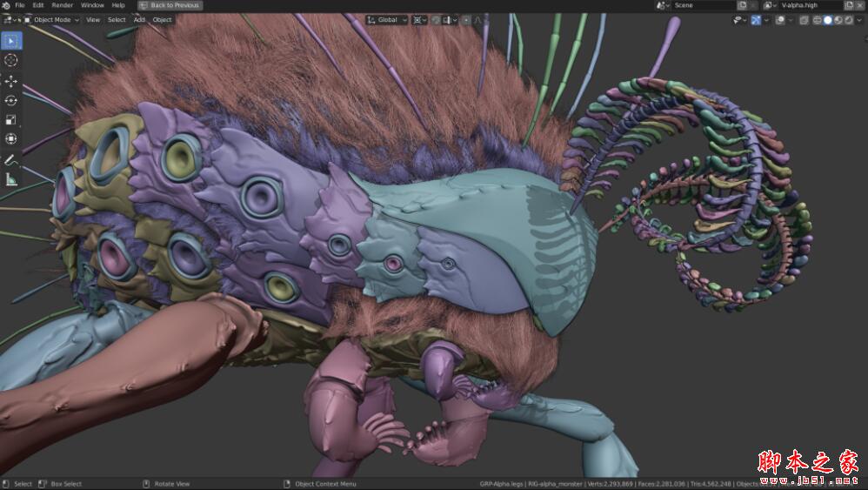The height and width of the screenshot is (490, 868).
Task: Enable rendered viewport shading
Action: 849,19
